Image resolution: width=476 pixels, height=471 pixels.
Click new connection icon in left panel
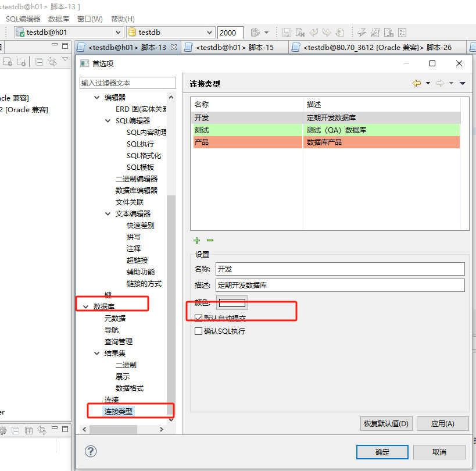tap(8, 62)
